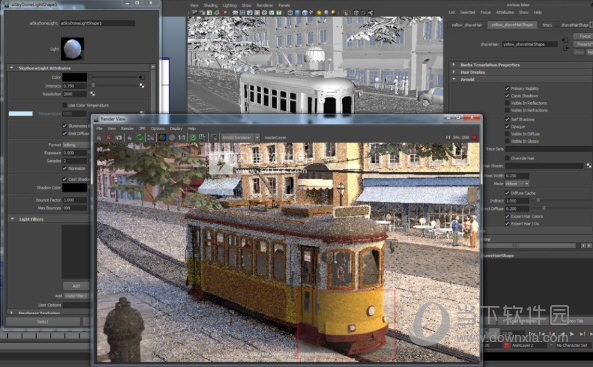
Task: Click the map checker icon beside Resolution field
Action: tap(92, 93)
